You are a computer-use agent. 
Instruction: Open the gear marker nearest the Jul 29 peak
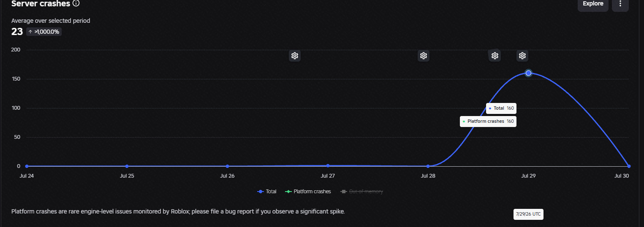tap(522, 56)
